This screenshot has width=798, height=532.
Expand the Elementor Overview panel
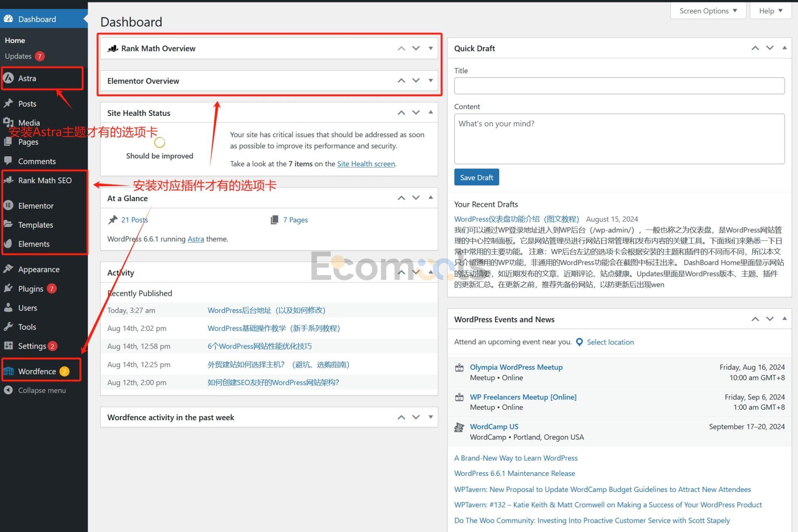(x=431, y=81)
